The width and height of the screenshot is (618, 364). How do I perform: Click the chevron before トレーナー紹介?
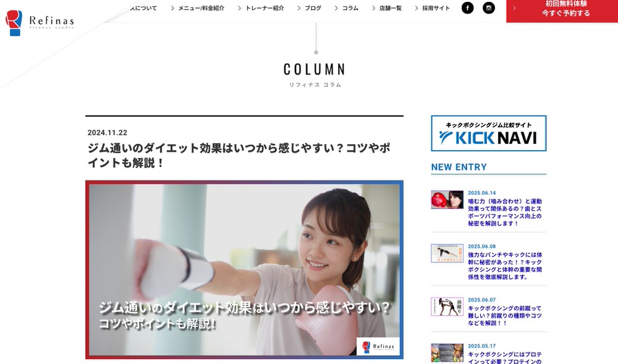pyautogui.click(x=239, y=8)
